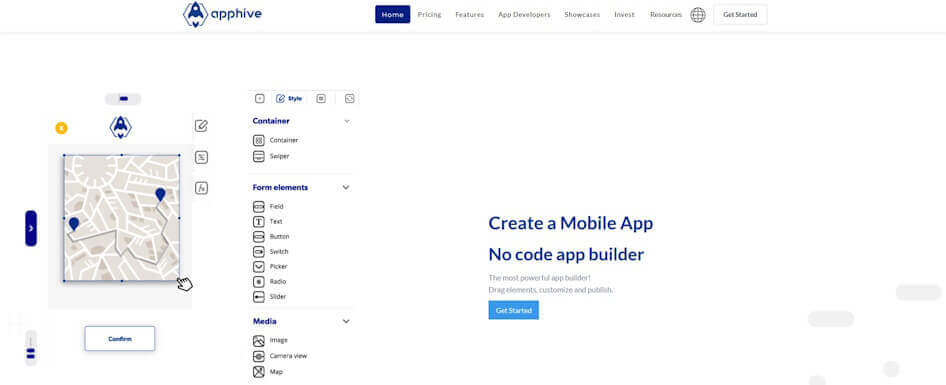Open the Features menu item

click(469, 14)
